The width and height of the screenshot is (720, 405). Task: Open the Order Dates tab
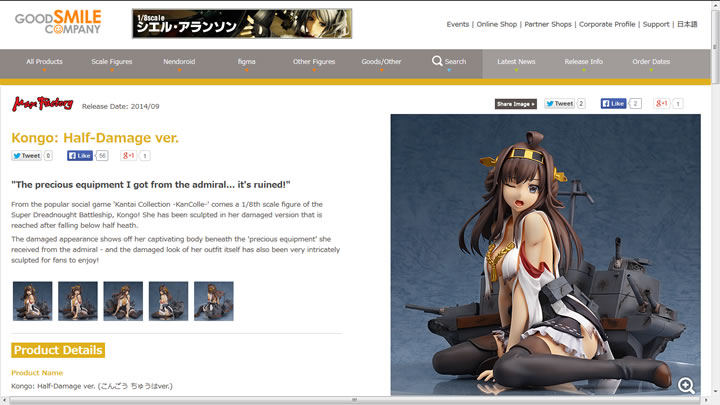651,62
